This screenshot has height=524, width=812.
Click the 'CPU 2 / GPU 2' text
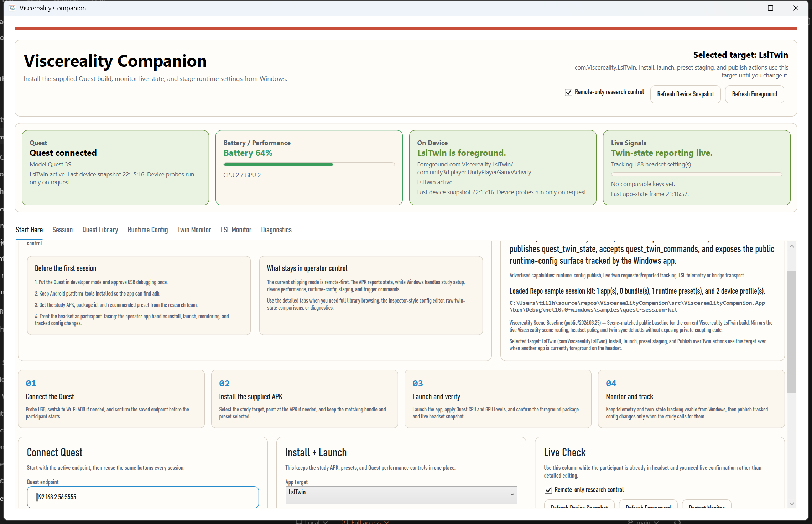(242, 175)
